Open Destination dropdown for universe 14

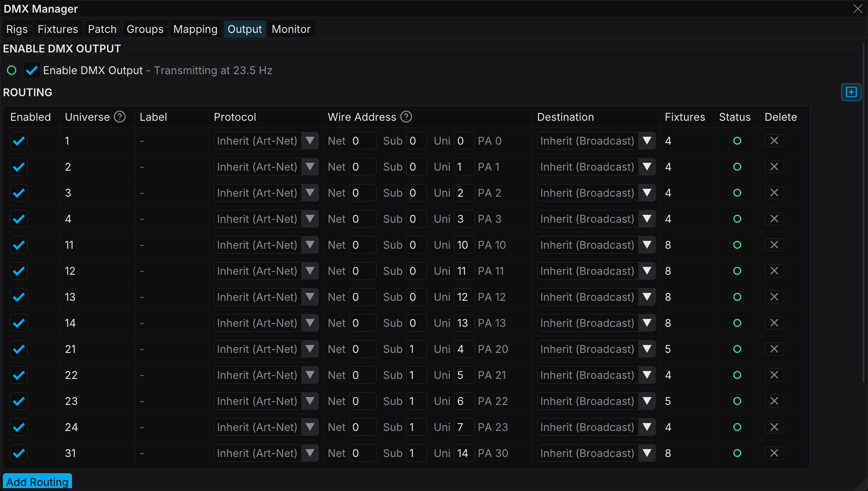click(x=596, y=323)
